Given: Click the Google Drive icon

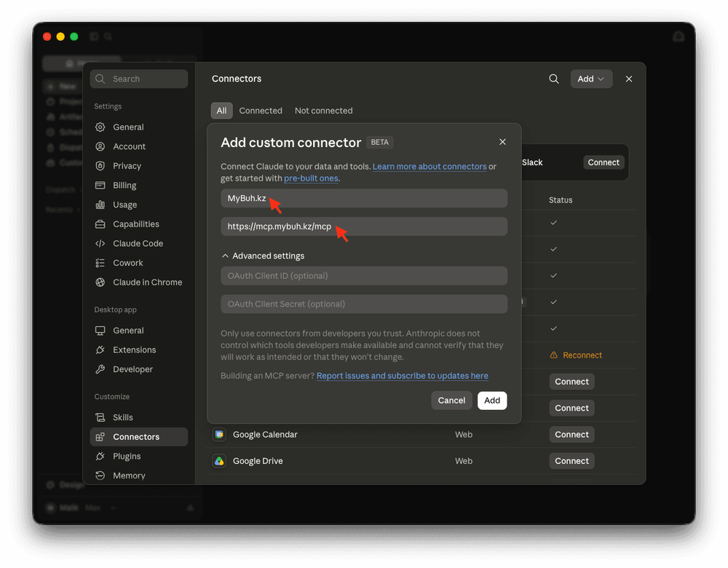Looking at the screenshot, I should point(219,461).
